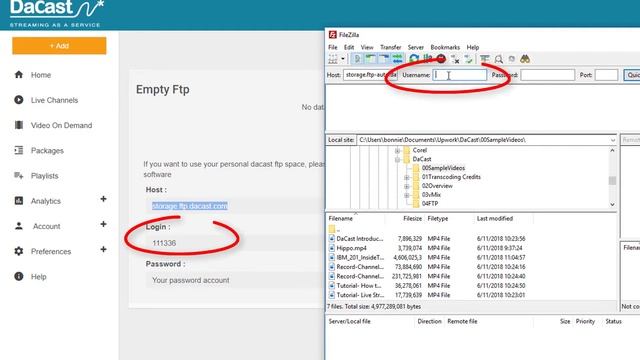Toggle message log display in FileZilla toolbar
Screen dimensions: 640x360
(357, 59)
